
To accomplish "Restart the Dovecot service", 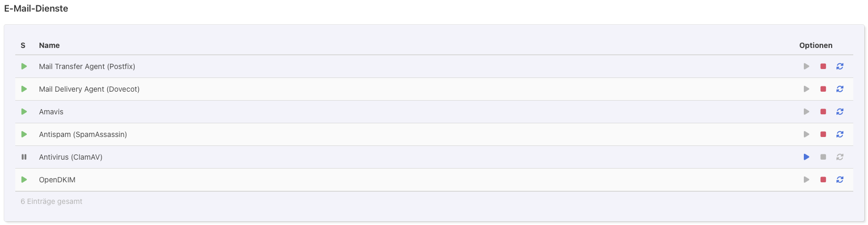I will 840,89.
